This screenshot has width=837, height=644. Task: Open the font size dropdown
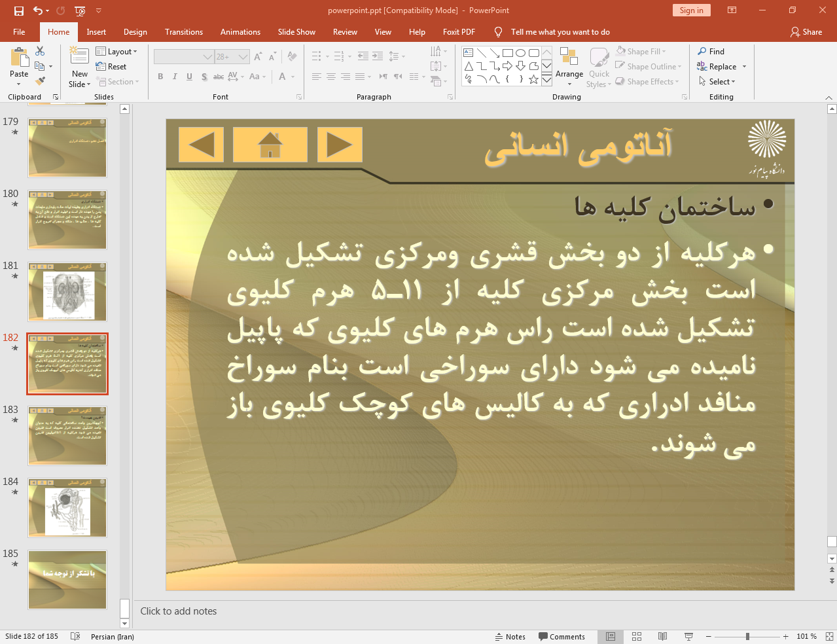point(243,57)
